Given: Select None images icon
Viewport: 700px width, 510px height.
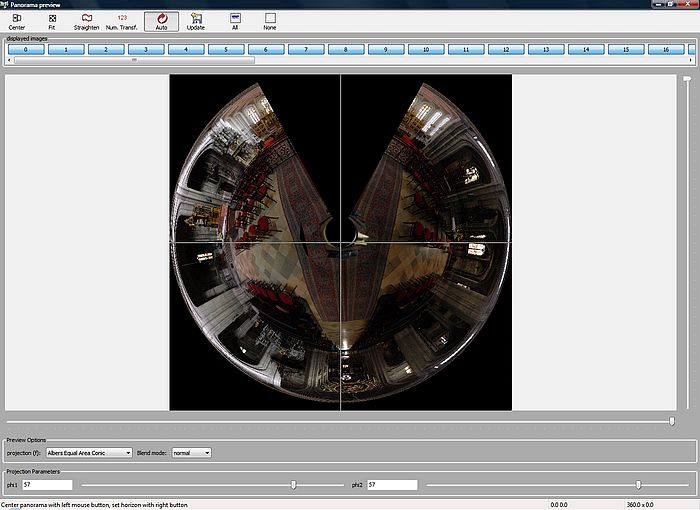Looking at the screenshot, I should [270, 21].
